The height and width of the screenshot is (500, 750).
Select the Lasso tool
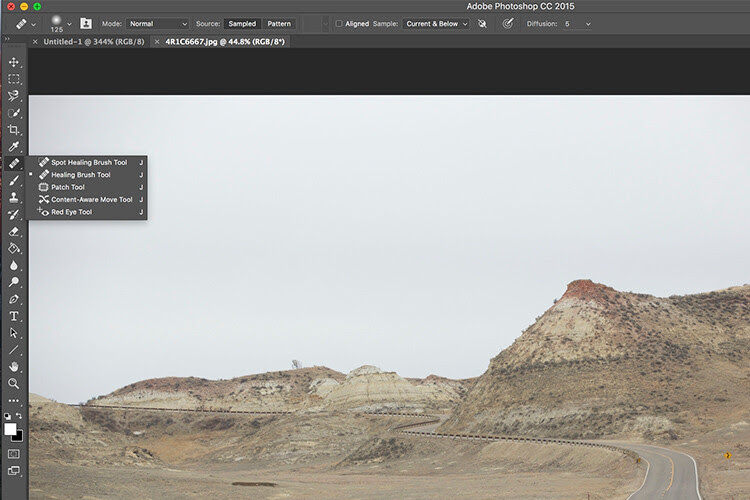13,96
